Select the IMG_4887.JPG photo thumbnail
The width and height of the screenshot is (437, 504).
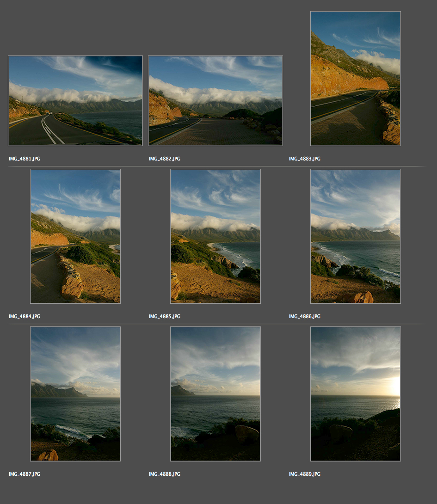pos(75,393)
